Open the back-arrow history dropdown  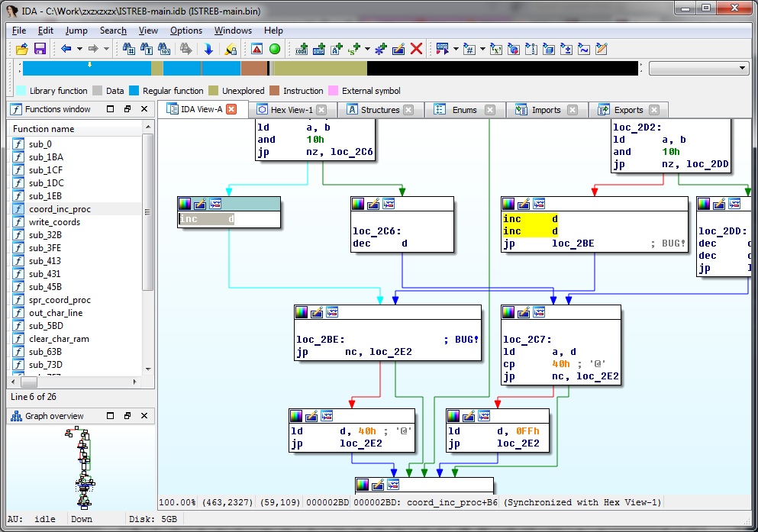79,49
